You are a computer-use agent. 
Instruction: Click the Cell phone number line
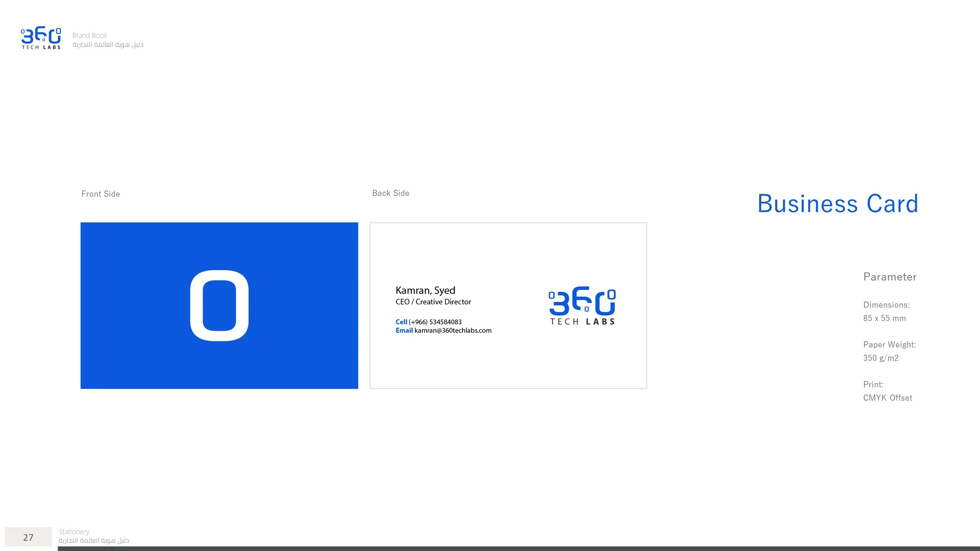pos(428,322)
